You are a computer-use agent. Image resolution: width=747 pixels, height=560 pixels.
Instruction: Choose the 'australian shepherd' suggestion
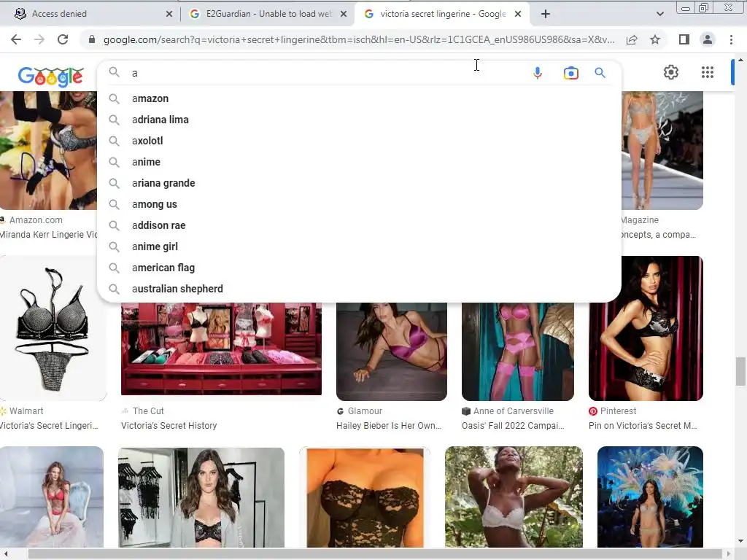point(359,289)
